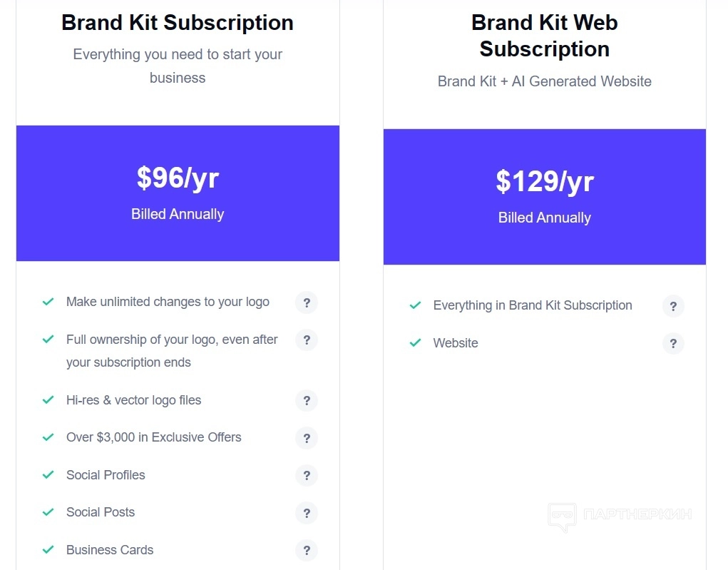Open help icon for Business Cards
This screenshot has height=570, width=728.
click(307, 551)
